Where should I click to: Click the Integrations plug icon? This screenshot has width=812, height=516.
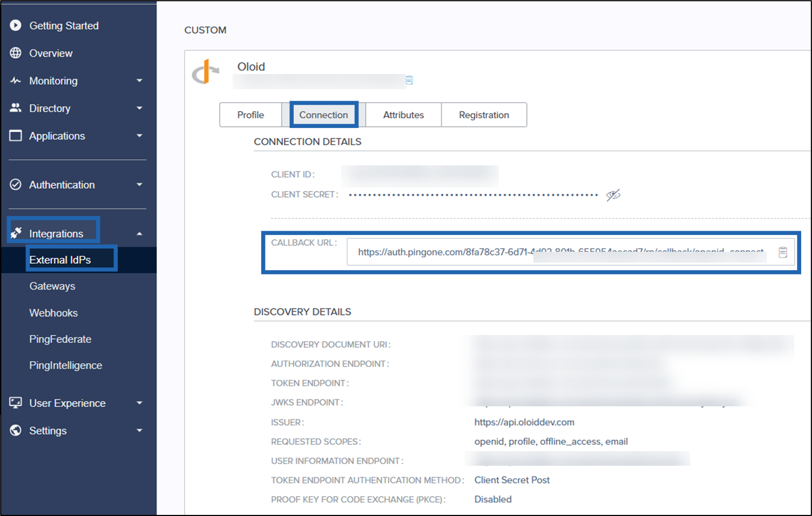pos(16,233)
